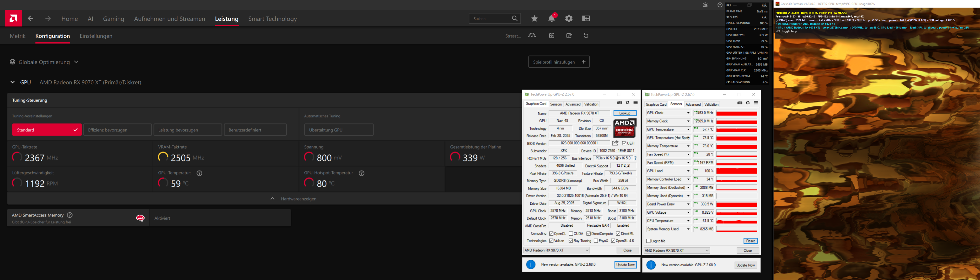Open the stress test gauge icon
Image resolution: width=980 pixels, height=280 pixels.
(x=532, y=35)
